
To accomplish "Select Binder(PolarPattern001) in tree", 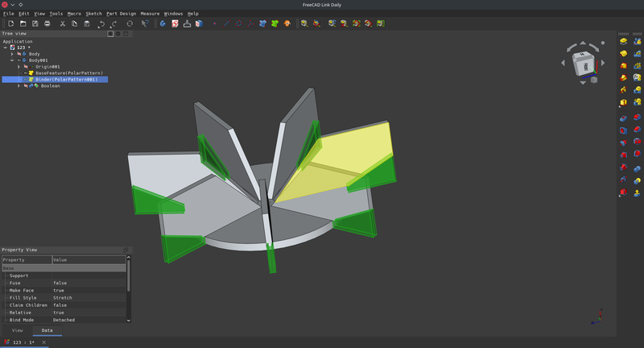I will pyautogui.click(x=55, y=79).
